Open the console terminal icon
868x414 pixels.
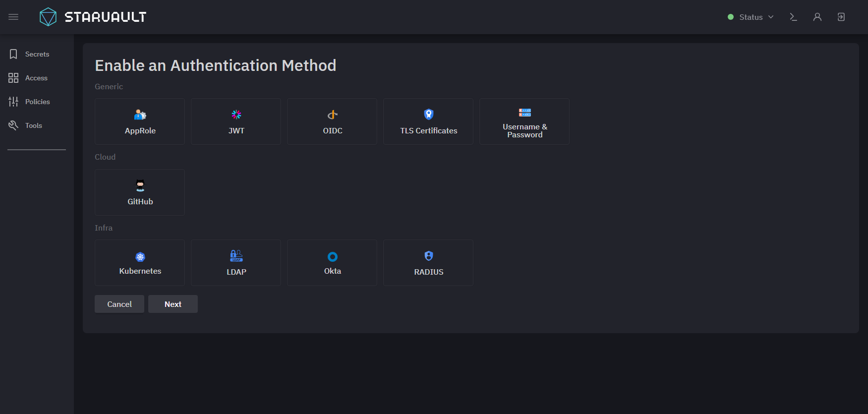(793, 17)
